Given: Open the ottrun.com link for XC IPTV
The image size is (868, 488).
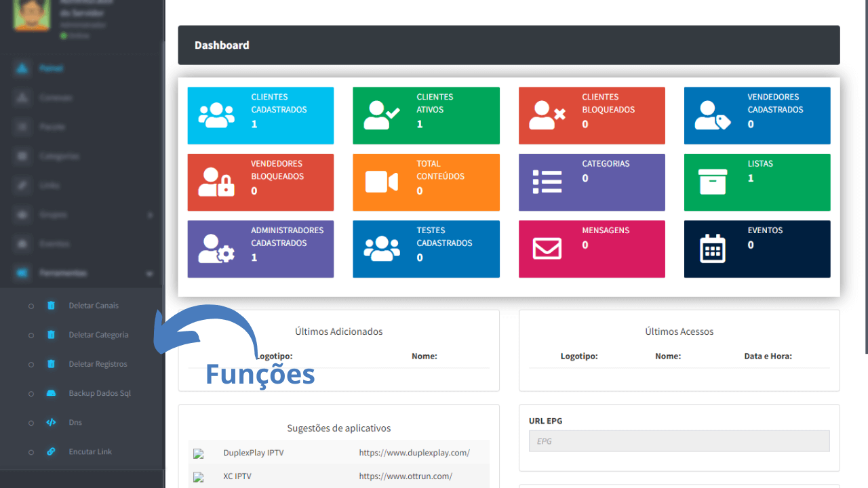Looking at the screenshot, I should tap(406, 476).
